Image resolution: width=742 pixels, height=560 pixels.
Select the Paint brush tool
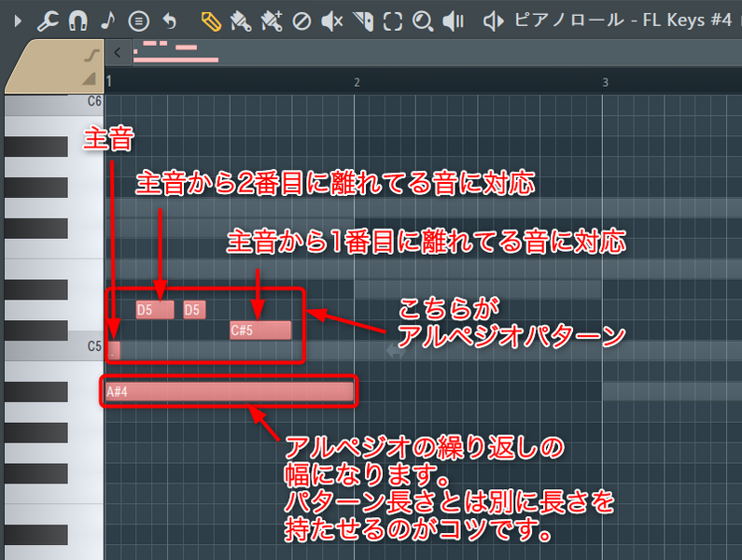click(241, 20)
